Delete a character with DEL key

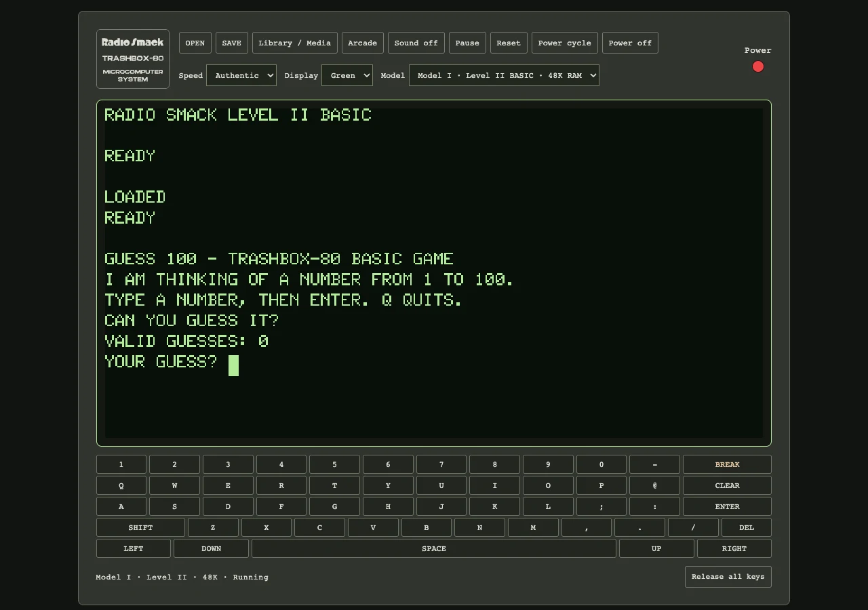pyautogui.click(x=747, y=527)
